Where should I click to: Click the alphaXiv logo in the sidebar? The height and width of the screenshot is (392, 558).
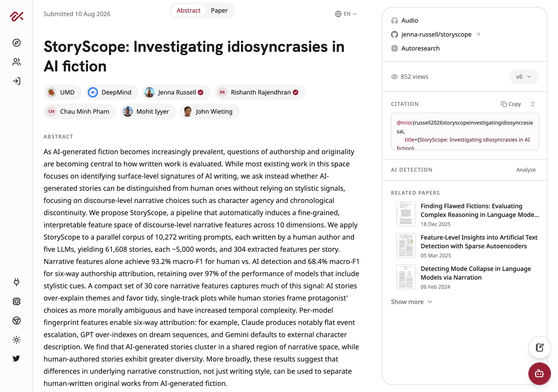point(17,16)
